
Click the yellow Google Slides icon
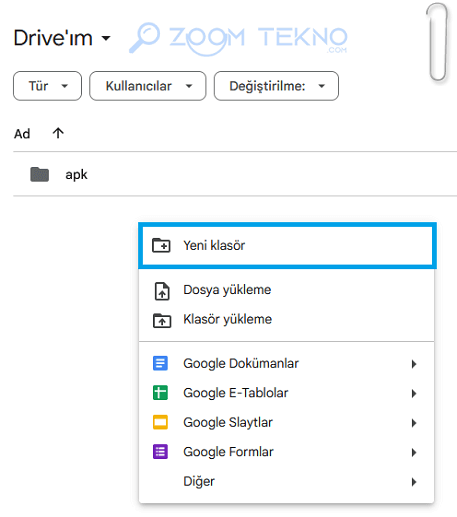[x=160, y=422]
